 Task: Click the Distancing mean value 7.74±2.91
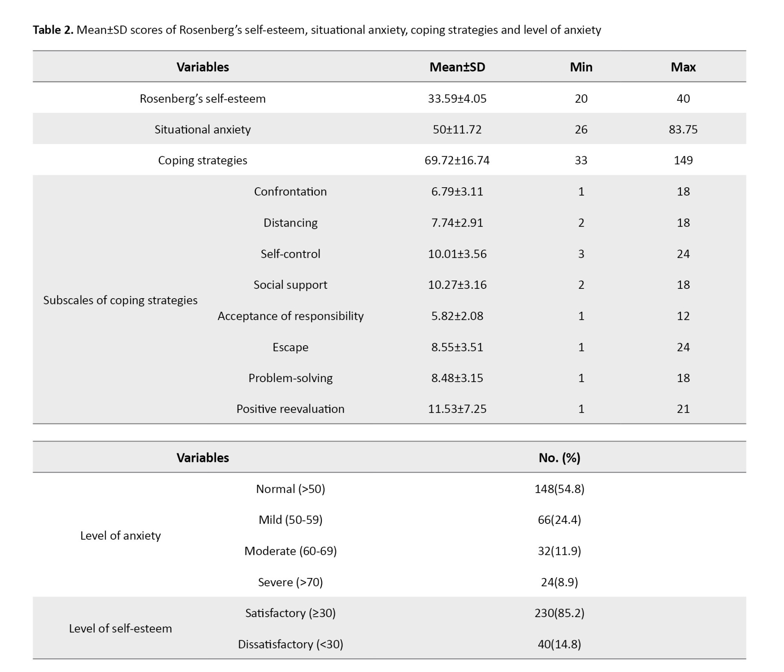tap(457, 223)
